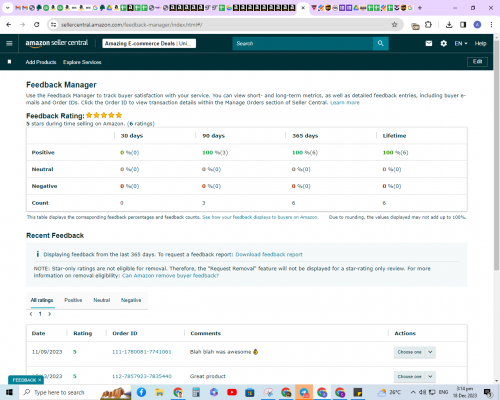Click the site information icon in address bar
The width and height of the screenshot is (500, 400).
click(53, 25)
